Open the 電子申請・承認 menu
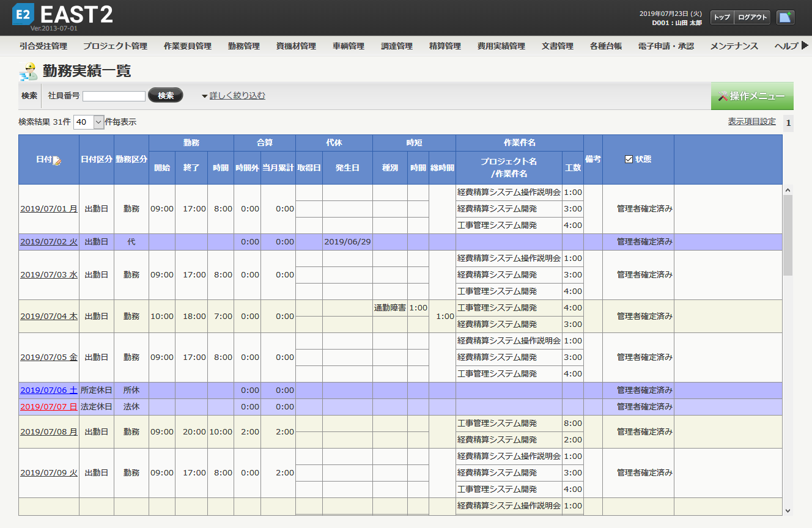The image size is (812, 528). coord(665,46)
